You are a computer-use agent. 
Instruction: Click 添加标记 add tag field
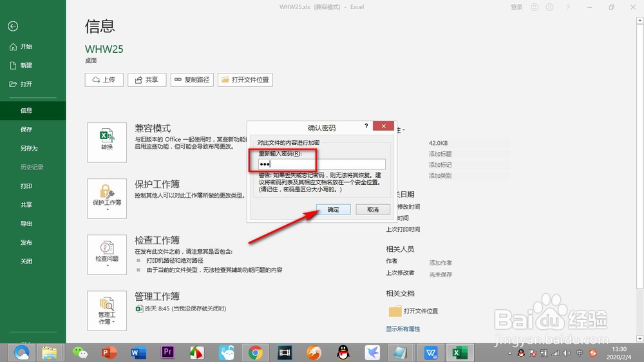point(440,165)
